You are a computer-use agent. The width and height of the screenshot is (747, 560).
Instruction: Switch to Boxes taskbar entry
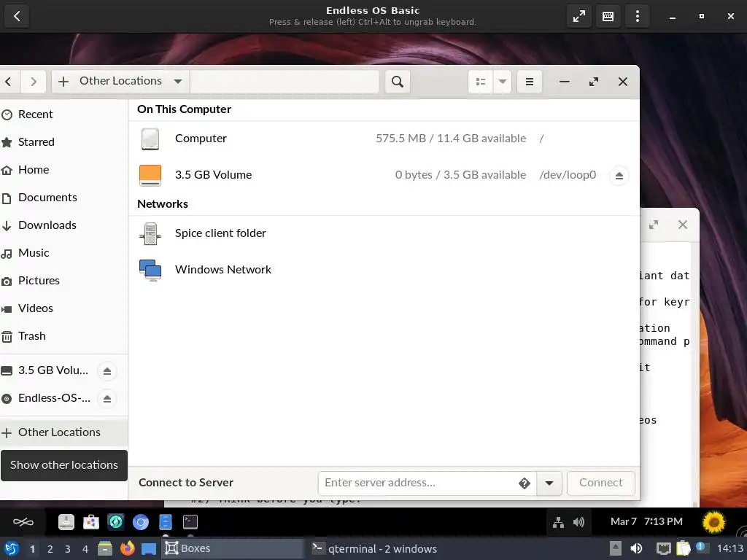coord(233,548)
